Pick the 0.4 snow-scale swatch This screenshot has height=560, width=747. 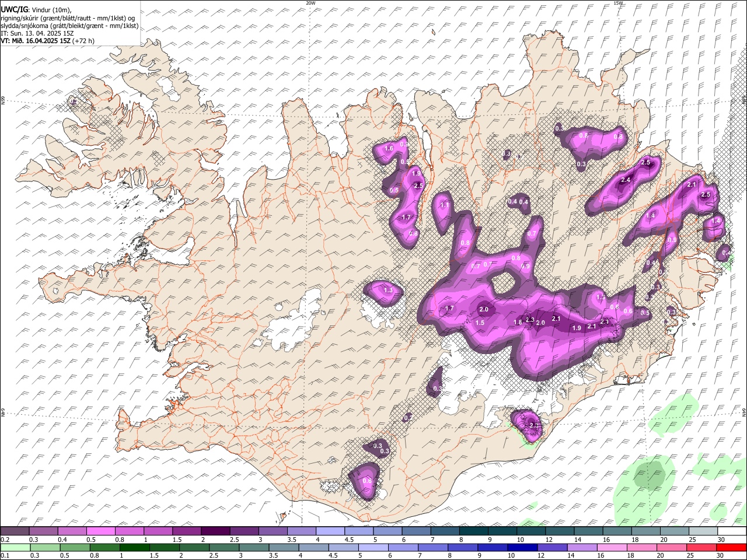pos(72,531)
